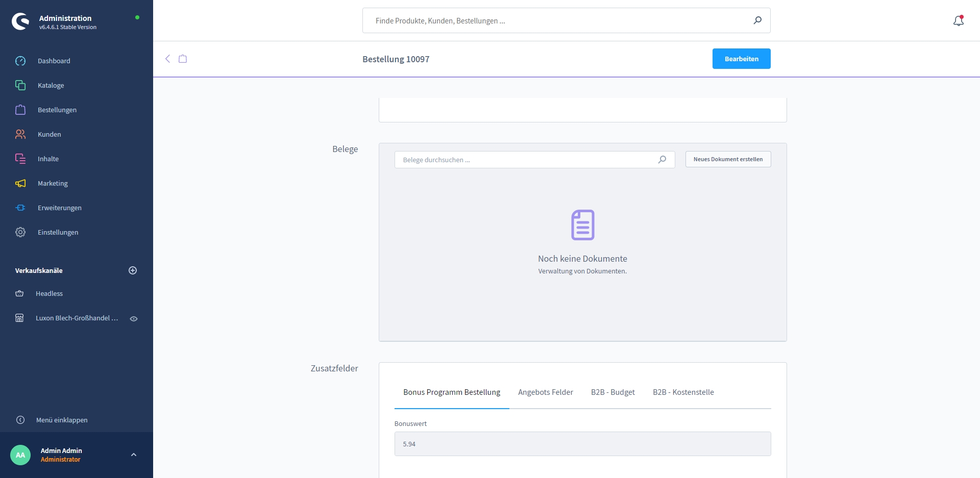Toggle storefront preview eye for Luxon channel
Screen dimensions: 980x478
pos(134,318)
